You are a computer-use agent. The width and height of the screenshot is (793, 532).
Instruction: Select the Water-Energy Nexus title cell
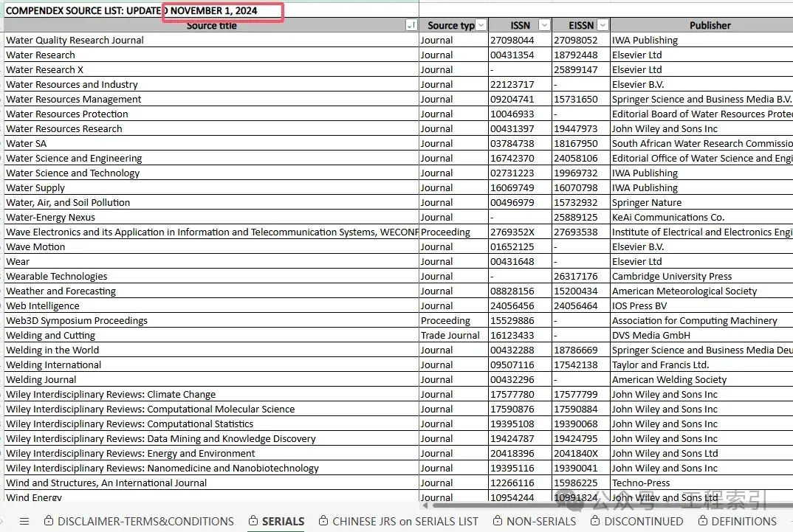211,217
